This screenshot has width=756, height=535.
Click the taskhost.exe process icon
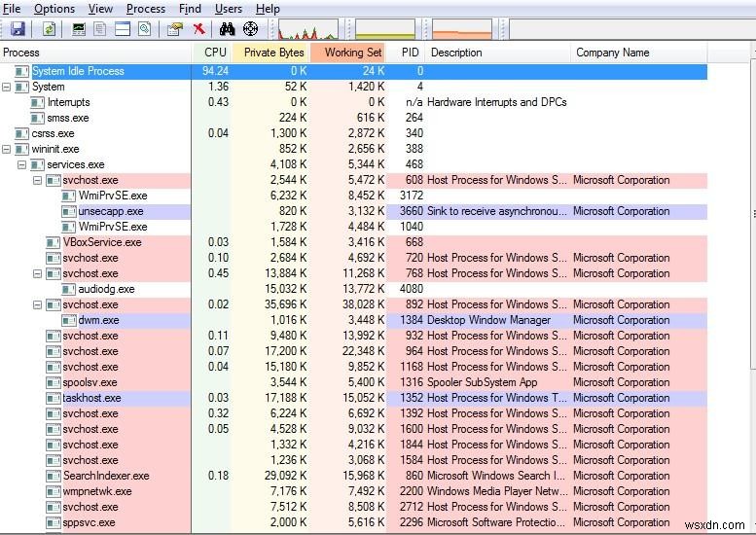coord(54,398)
